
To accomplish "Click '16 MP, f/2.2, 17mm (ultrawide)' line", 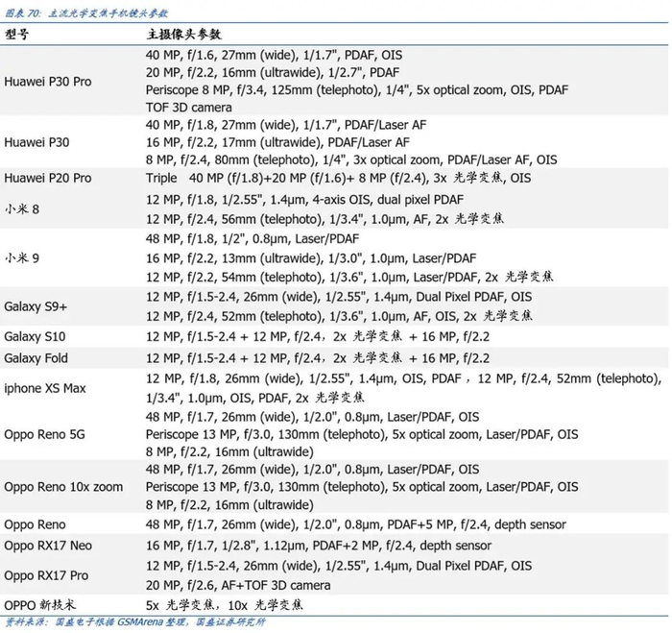I will point(277,142).
